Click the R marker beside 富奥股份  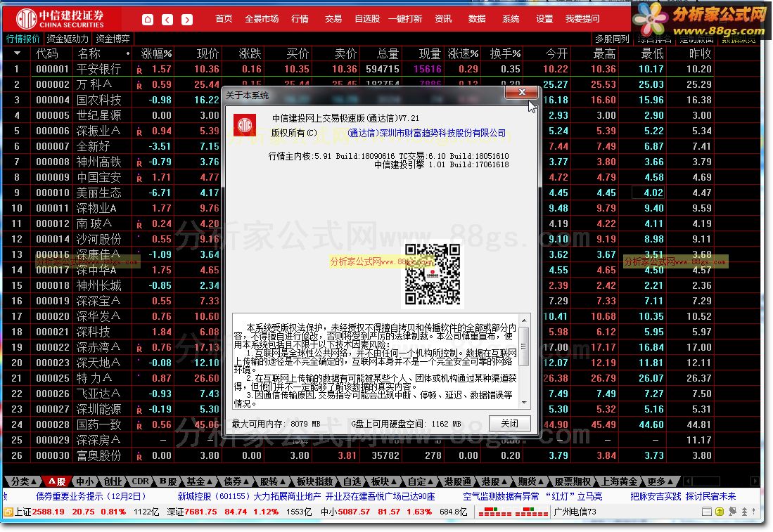pos(139,457)
